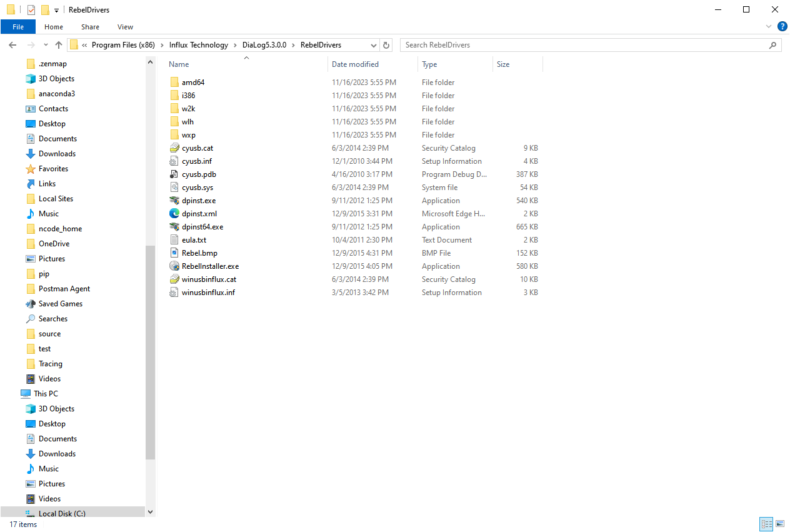Screen dimensions: 790x532
Task: Select the wlh folder icon
Action: pos(174,122)
